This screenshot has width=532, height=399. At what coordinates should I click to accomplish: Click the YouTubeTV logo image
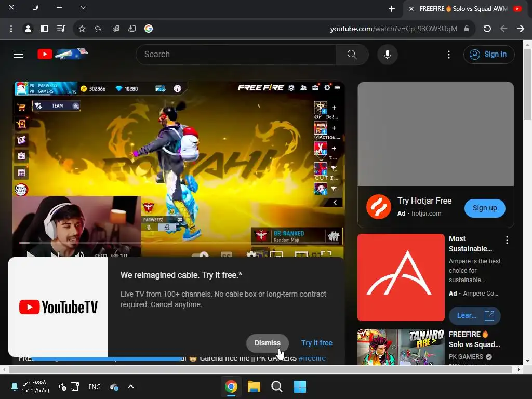[58, 307]
